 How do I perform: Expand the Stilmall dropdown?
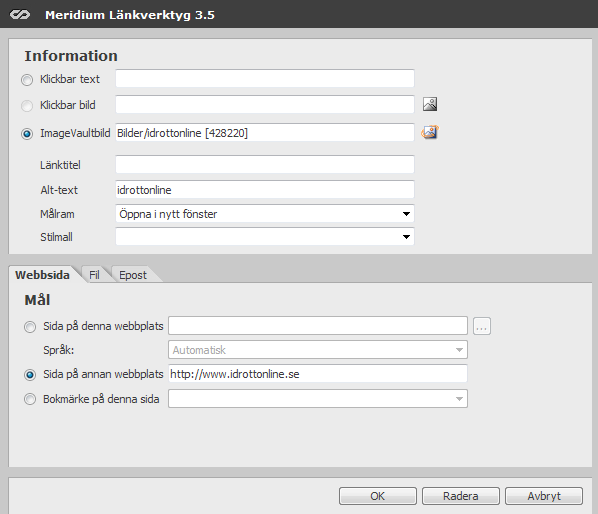pos(265,237)
